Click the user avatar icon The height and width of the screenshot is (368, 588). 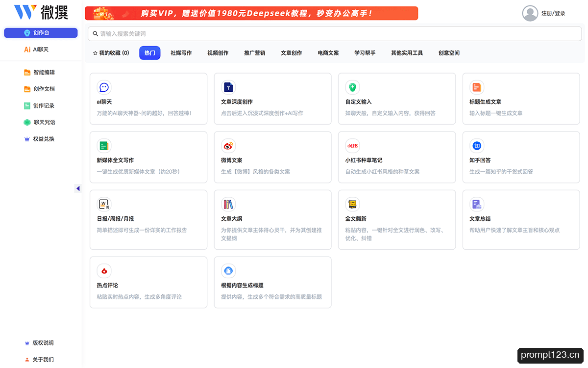point(530,13)
